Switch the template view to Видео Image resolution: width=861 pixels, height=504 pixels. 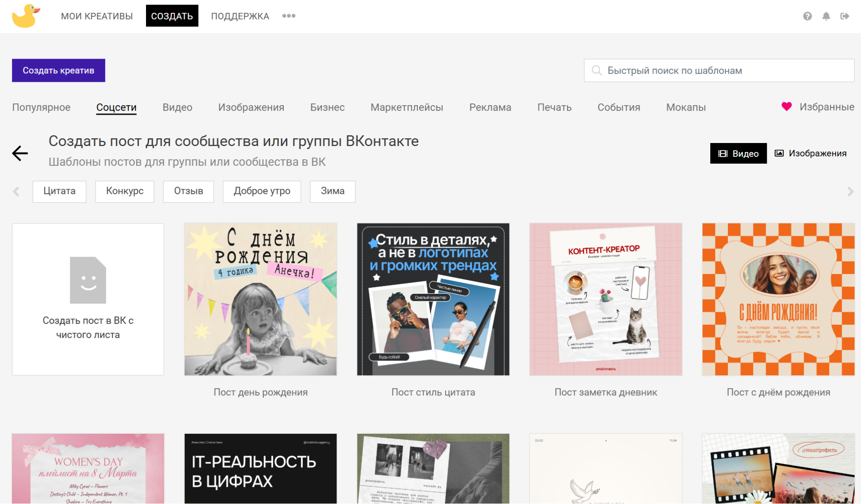[x=738, y=153]
